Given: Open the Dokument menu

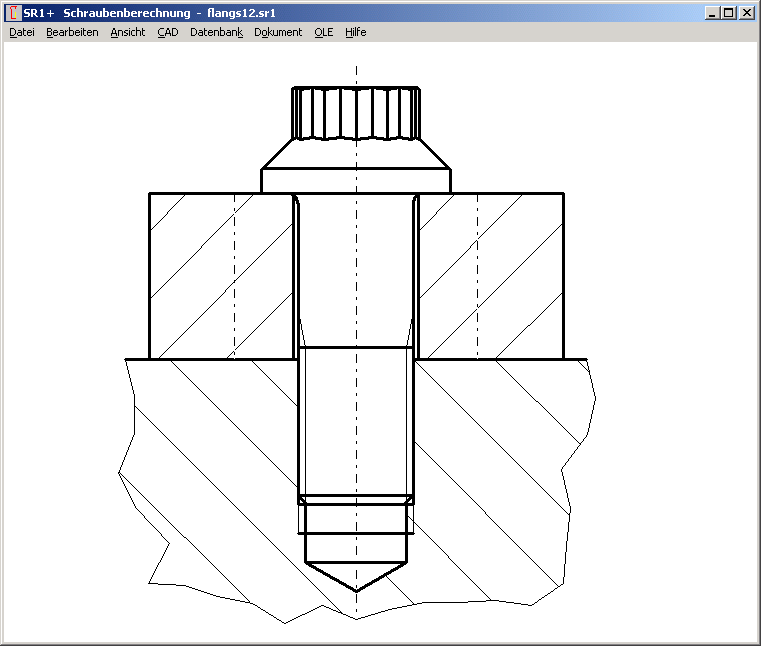Looking at the screenshot, I should 278,32.
